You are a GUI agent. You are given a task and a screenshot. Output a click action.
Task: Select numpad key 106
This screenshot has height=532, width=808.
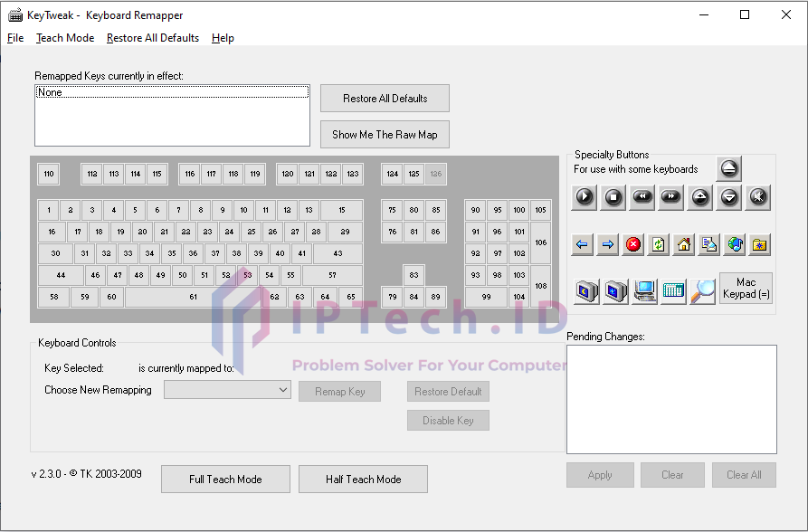540,242
